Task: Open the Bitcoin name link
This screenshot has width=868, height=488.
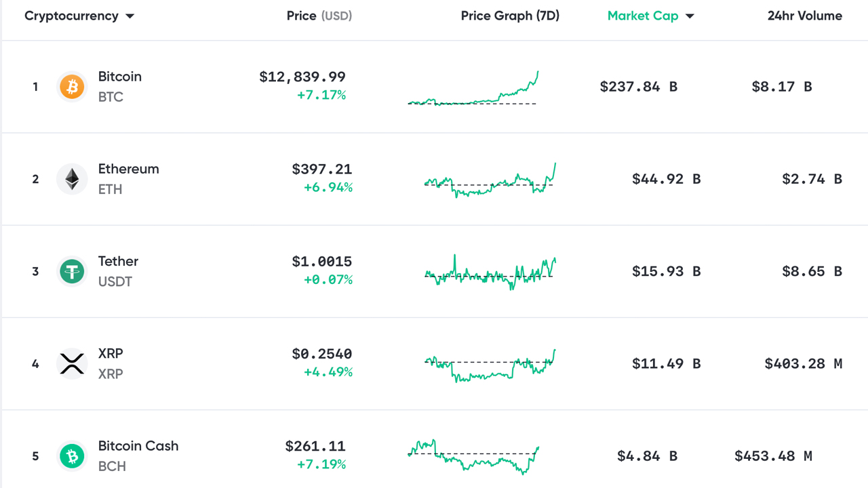Action: 120,77
